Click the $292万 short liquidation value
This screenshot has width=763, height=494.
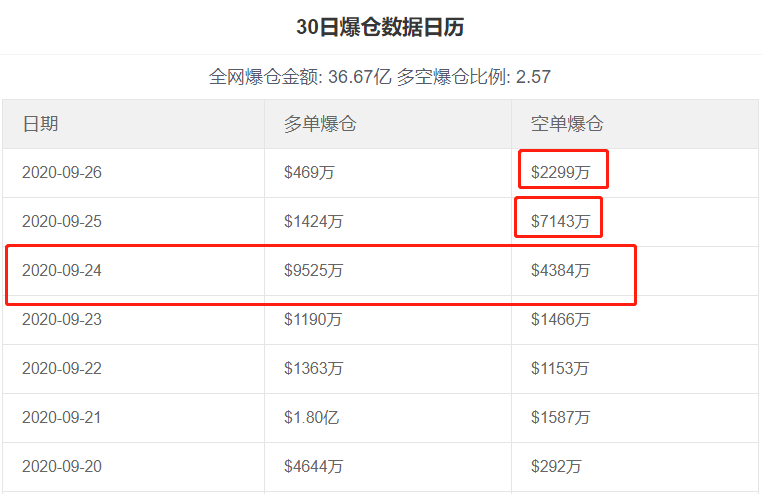pyautogui.click(x=556, y=467)
